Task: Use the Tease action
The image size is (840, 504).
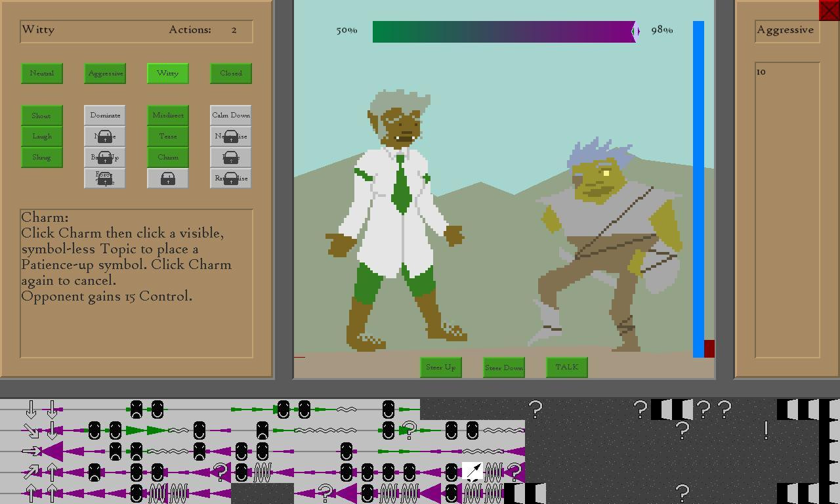Action: point(168,136)
